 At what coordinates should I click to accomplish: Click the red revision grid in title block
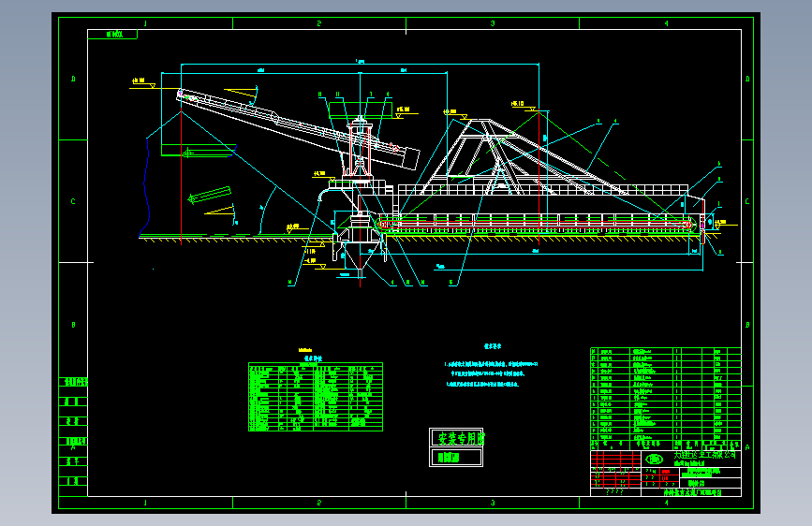(x=615, y=469)
